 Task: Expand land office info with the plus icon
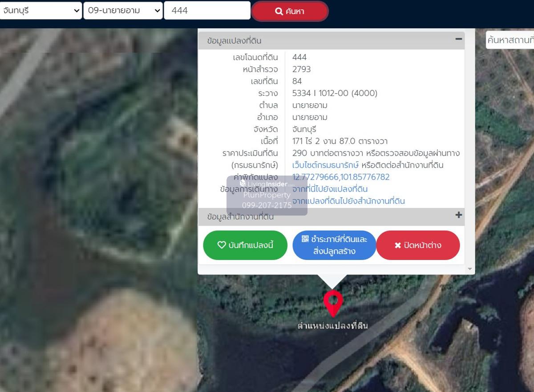458,216
